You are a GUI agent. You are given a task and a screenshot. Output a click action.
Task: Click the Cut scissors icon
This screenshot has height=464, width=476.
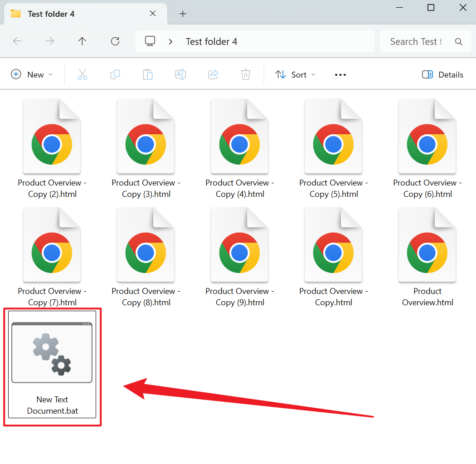[82, 74]
